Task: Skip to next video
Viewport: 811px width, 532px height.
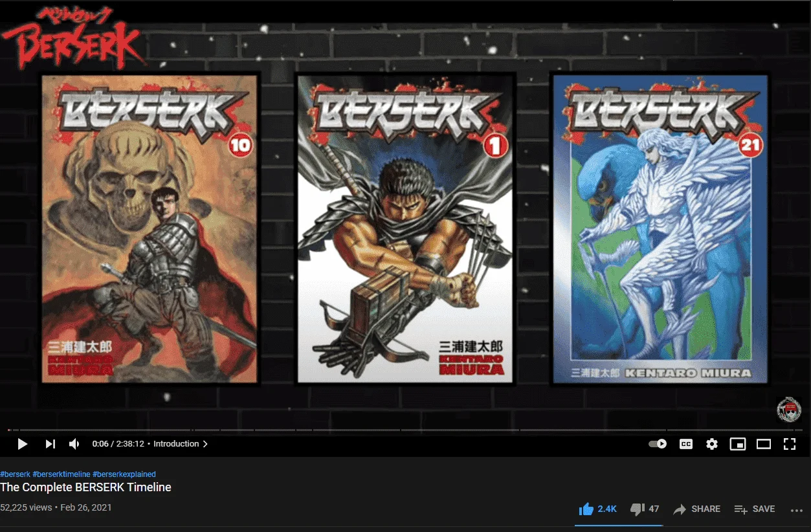Action: pos(50,444)
